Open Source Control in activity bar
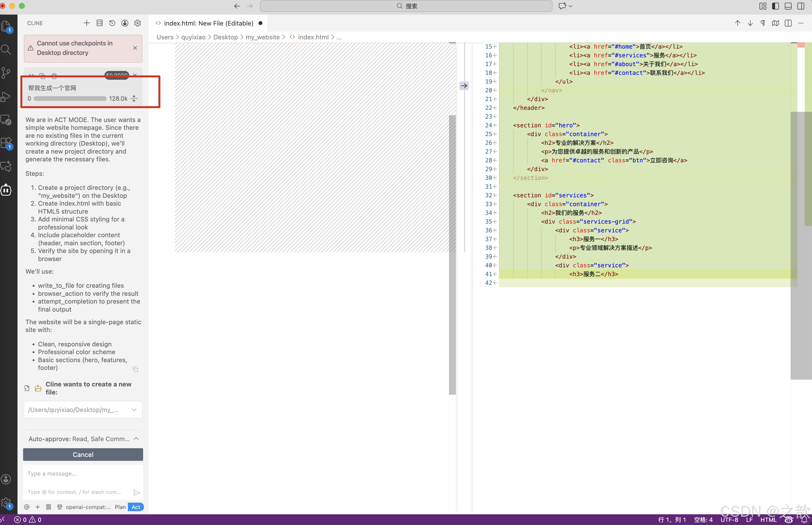The height and width of the screenshot is (525, 812). [6, 73]
